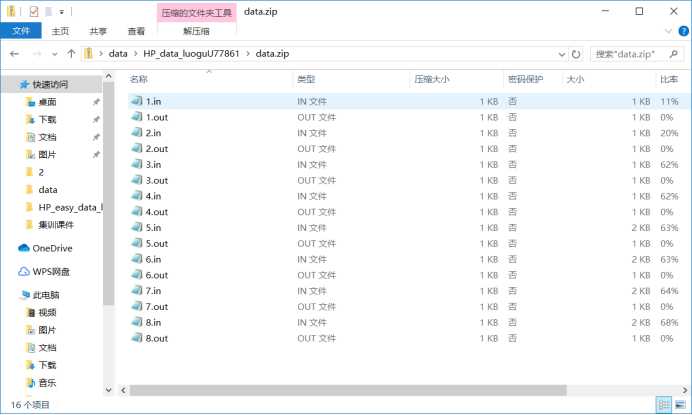Expand chevron after HP_data_luoguU77861 in path
Viewport: 692px width, 415px height.
tap(248, 54)
